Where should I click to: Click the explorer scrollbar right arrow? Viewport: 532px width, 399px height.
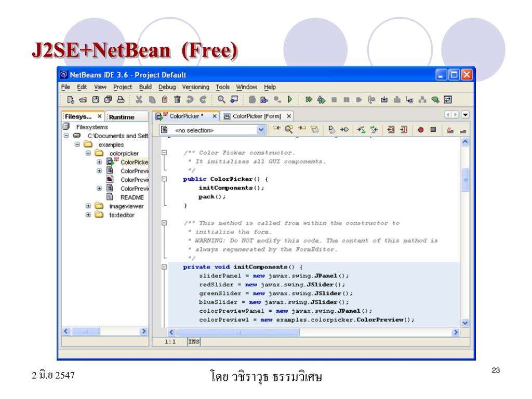pyautogui.click(x=144, y=331)
